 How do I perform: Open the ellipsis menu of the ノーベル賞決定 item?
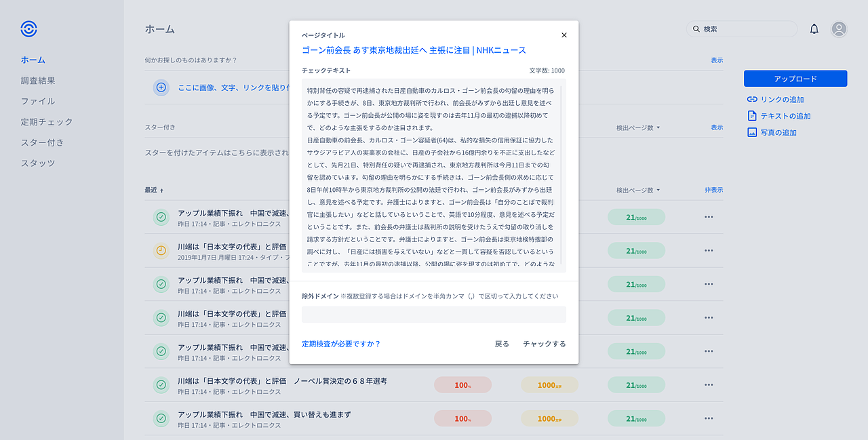(x=709, y=385)
